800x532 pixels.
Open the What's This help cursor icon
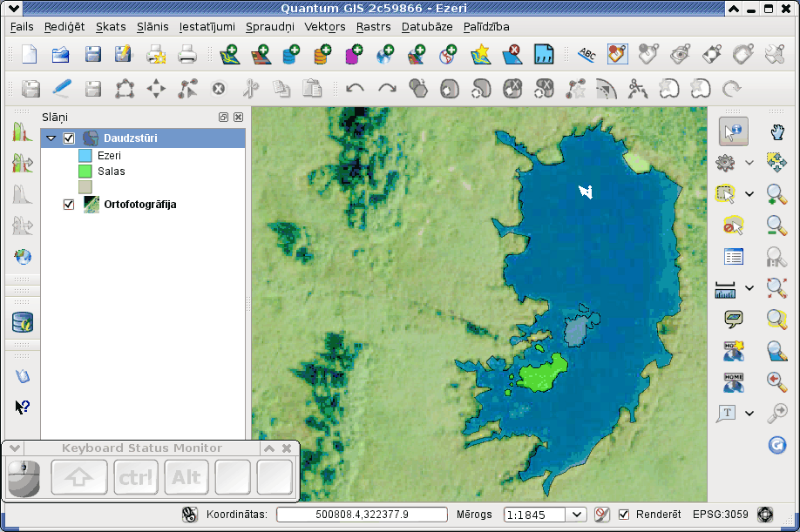click(x=22, y=407)
